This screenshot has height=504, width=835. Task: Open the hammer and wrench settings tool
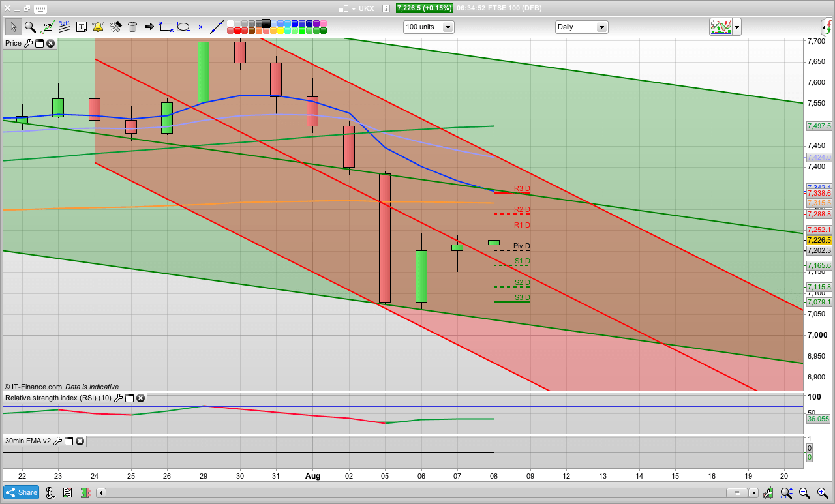(x=115, y=27)
